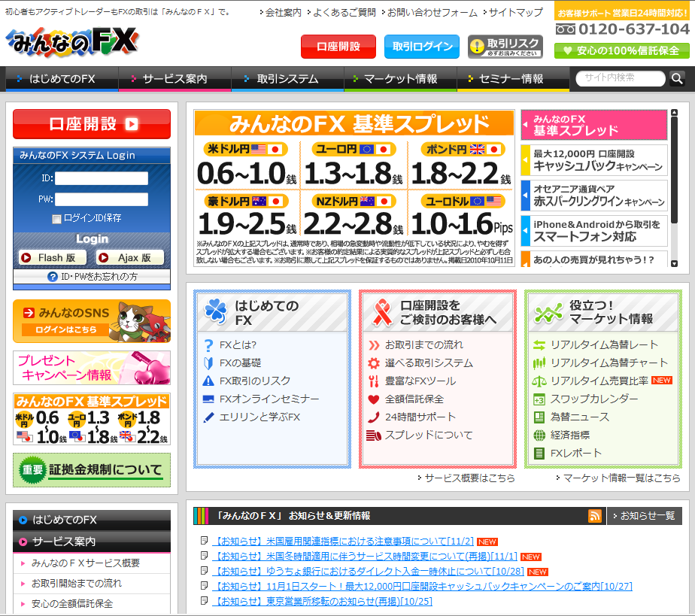The height and width of the screenshot is (616, 695).
Task: Select the みんなのFX基準スプレッド banner tab
Action: 594,125
